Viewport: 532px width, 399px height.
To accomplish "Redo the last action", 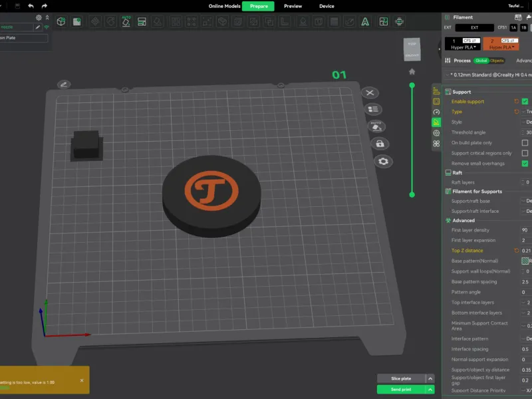I will point(45,6).
